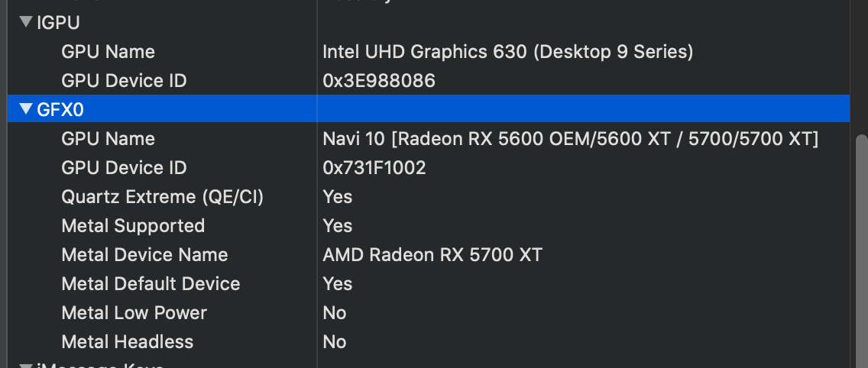
Task: Click the Navi 10 Radeon GPU name value
Action: coord(570,139)
